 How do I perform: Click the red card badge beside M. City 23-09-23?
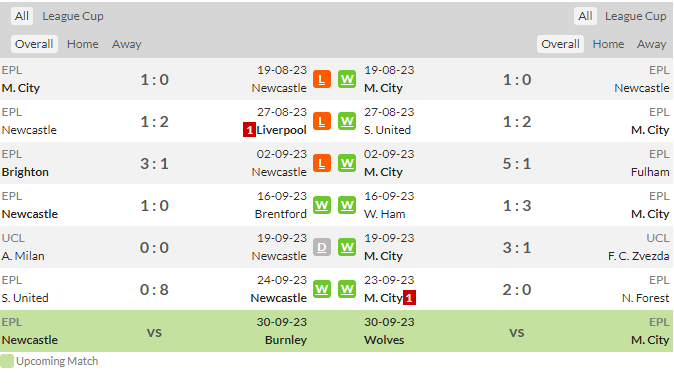[409, 298]
